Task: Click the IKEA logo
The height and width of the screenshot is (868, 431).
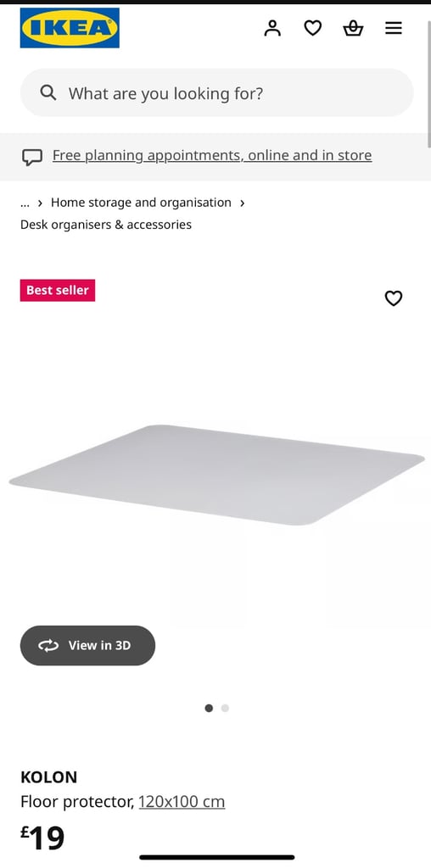Action: coord(70,28)
